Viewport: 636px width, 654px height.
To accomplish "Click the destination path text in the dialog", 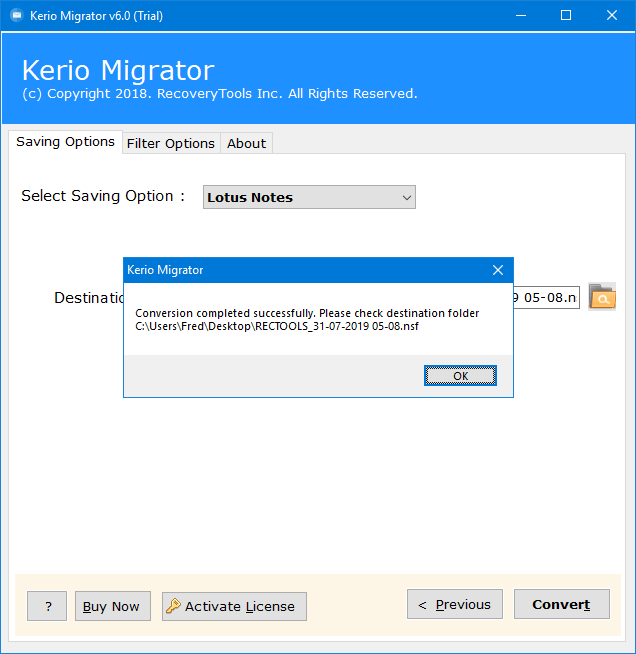I will coord(277,326).
